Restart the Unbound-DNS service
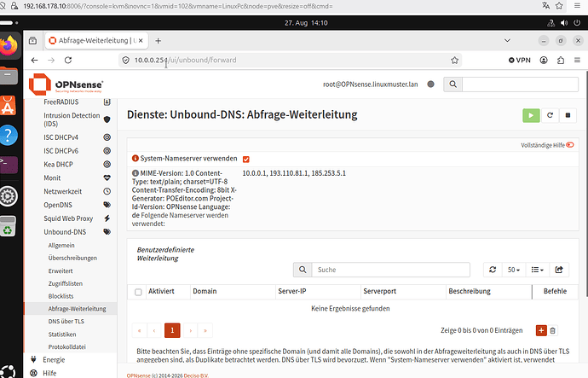This screenshot has width=588, height=378. 550,115
